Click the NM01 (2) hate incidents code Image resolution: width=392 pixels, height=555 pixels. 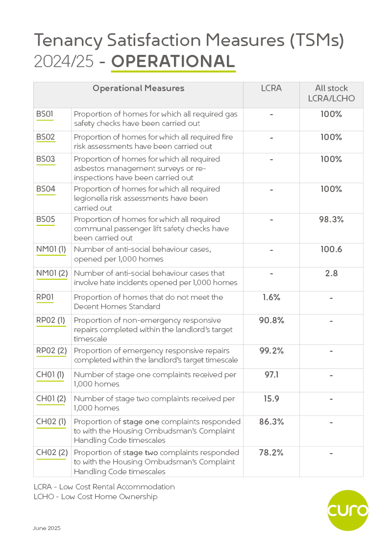click(x=52, y=273)
